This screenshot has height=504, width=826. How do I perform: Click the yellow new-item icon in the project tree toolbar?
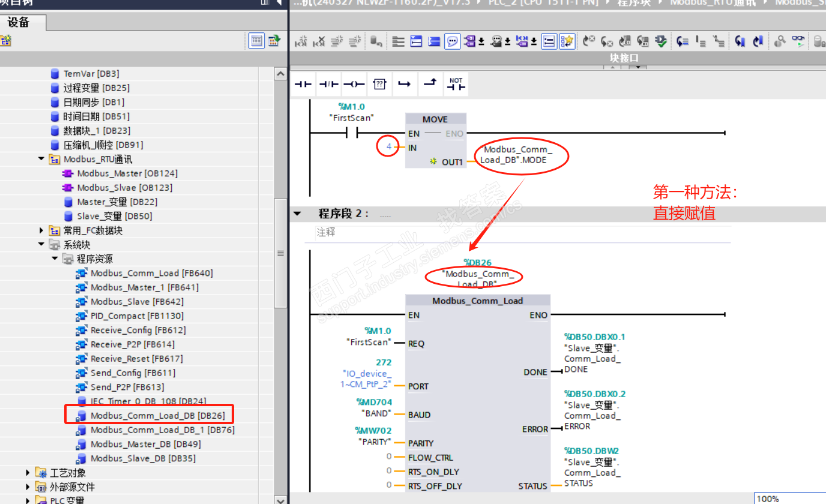click(5, 41)
